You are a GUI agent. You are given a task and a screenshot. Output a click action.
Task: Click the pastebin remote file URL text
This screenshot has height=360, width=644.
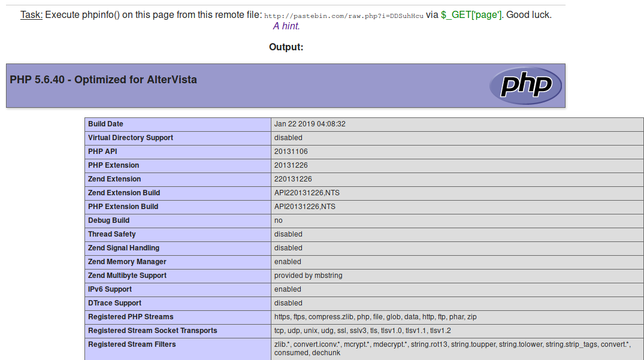tap(343, 16)
